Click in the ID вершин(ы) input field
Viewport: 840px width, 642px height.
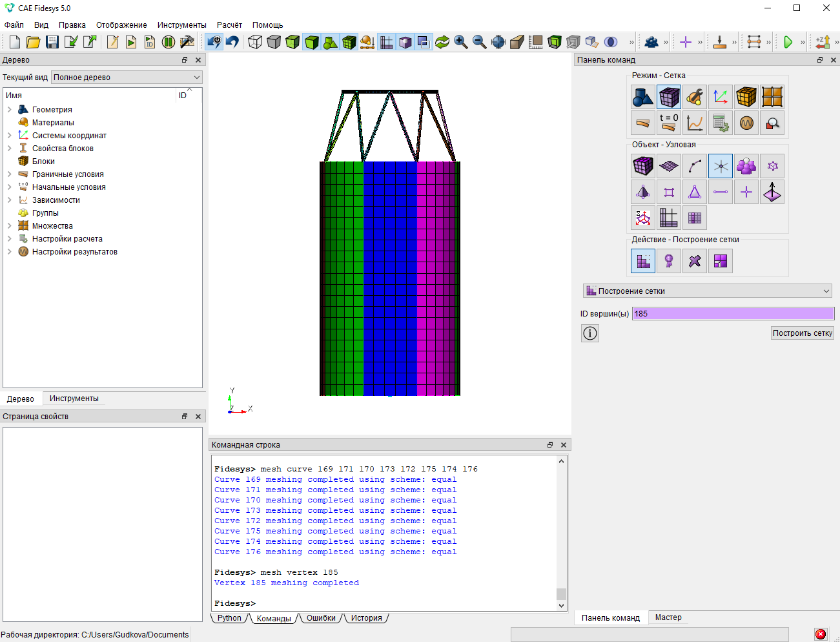coord(733,314)
